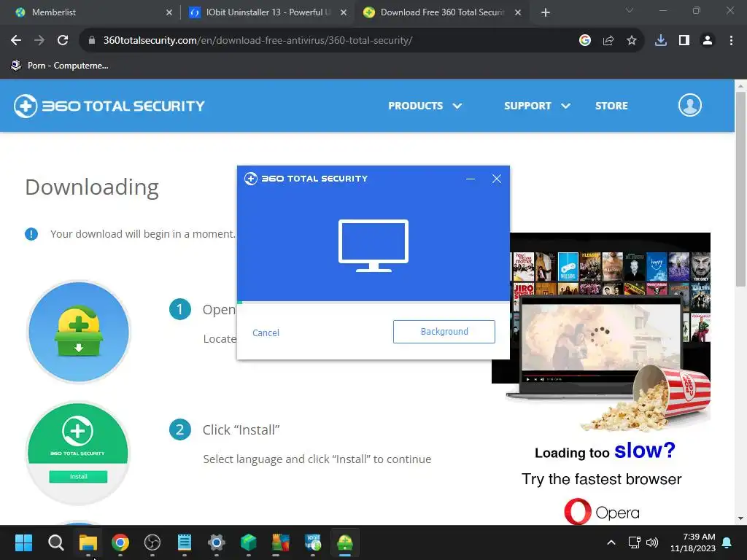The width and height of the screenshot is (747, 560).
Task: Click the scrollbar down arrow
Action: [x=740, y=518]
